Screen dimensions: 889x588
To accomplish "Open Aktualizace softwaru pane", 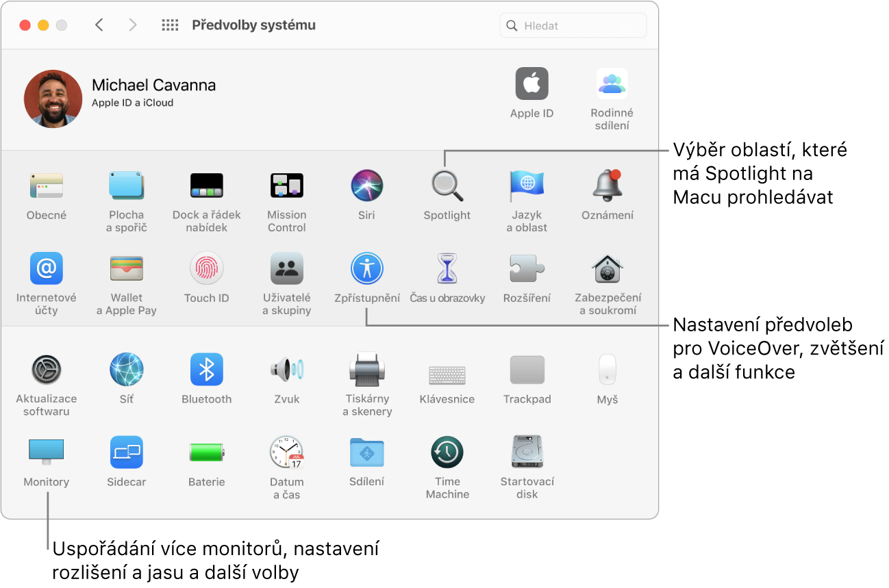I will (x=47, y=370).
